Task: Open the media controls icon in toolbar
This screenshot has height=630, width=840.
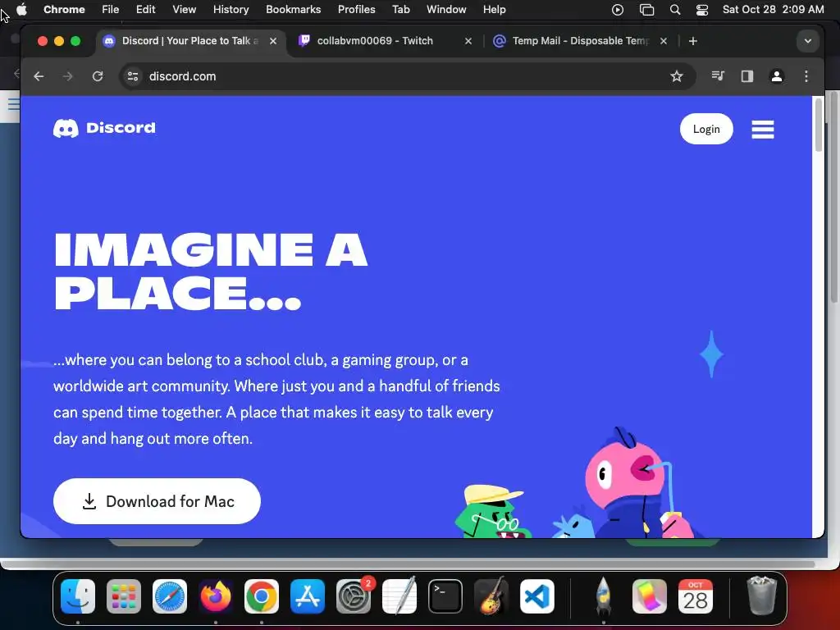Action: click(718, 76)
